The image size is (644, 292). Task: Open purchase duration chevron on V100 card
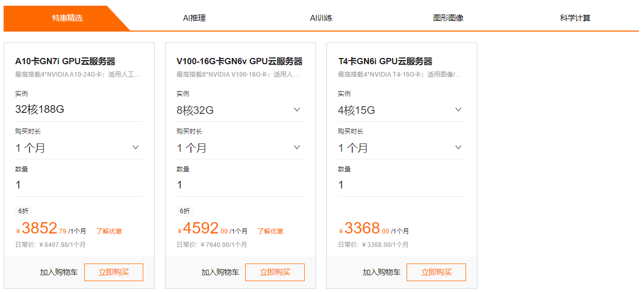click(x=297, y=148)
